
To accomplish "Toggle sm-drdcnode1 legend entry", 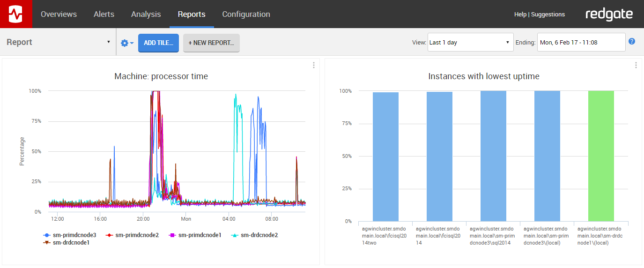I will point(71,243).
